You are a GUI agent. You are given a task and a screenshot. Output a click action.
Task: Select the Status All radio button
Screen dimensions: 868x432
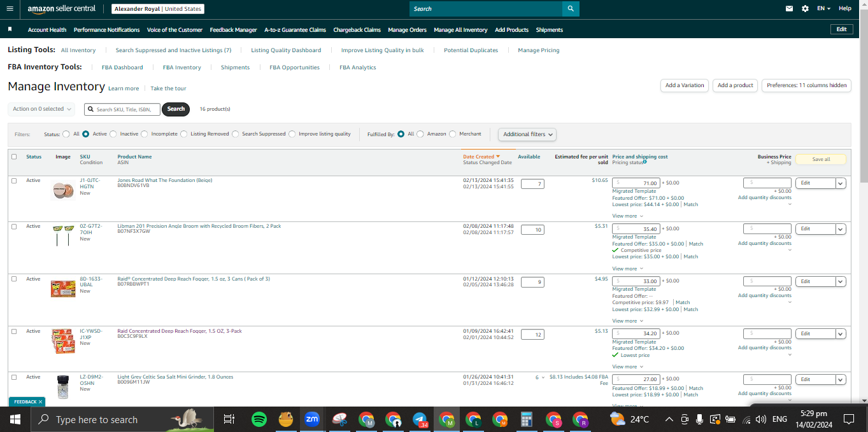(x=66, y=134)
